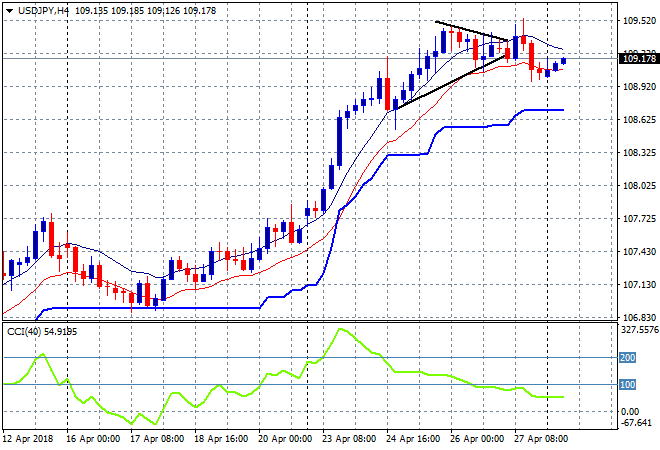
Task: Select the 108.625 price scale label
Action: 639,120
